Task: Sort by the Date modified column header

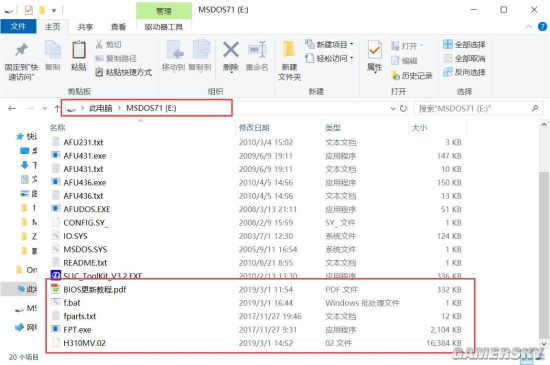Action: pyautogui.click(x=254, y=128)
